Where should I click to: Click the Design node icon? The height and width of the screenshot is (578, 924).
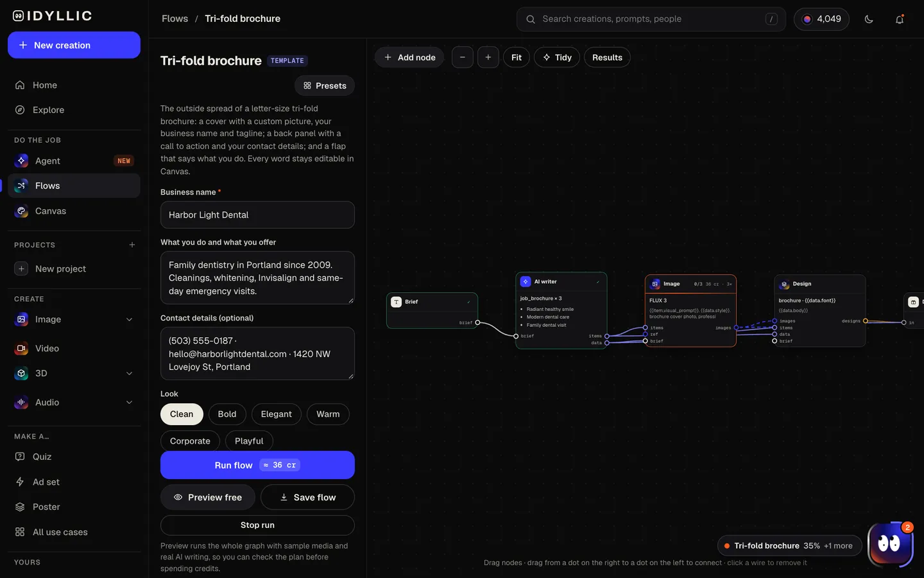[784, 284]
